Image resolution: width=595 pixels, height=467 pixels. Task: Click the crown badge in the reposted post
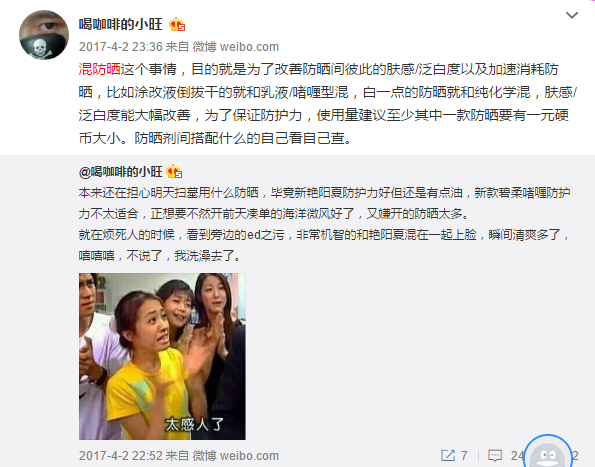coord(174,171)
